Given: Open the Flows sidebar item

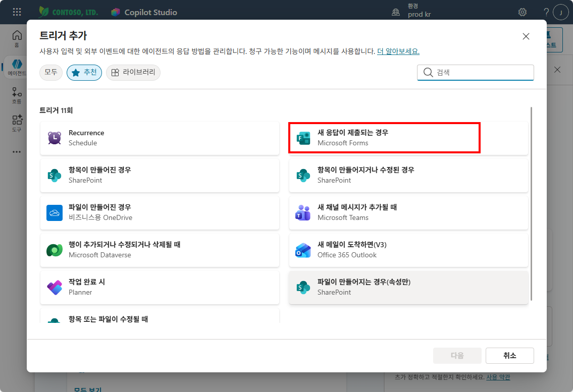Looking at the screenshot, I should [x=17, y=96].
